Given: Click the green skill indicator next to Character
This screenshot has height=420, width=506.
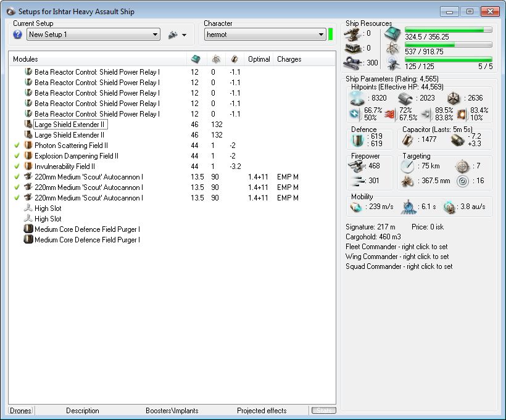Looking at the screenshot, I should click(x=331, y=35).
